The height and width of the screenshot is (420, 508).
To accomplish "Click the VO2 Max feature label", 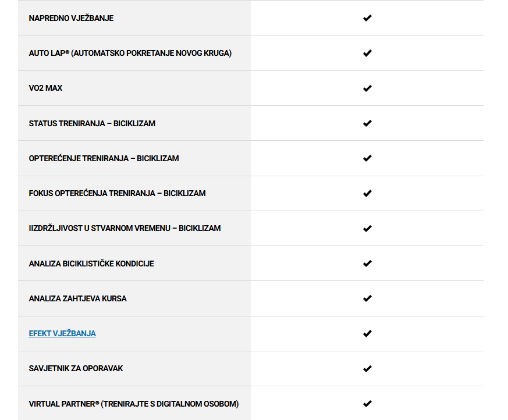I will (x=45, y=88).
